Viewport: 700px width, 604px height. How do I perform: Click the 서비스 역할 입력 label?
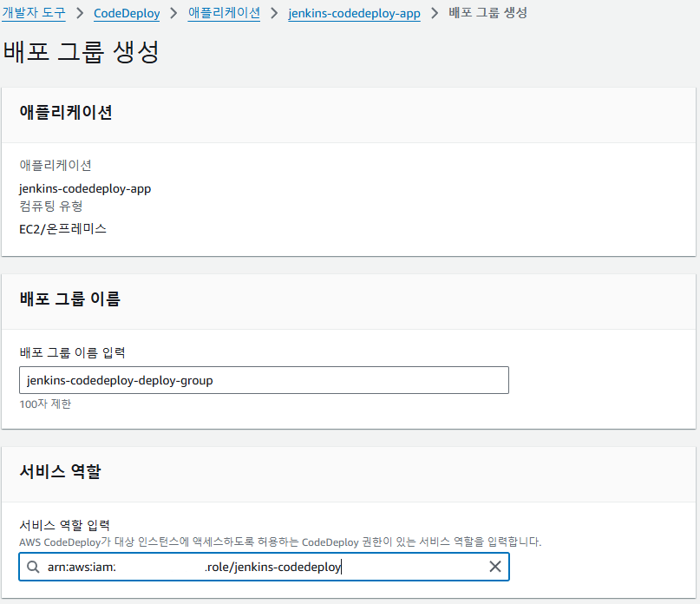(64, 525)
